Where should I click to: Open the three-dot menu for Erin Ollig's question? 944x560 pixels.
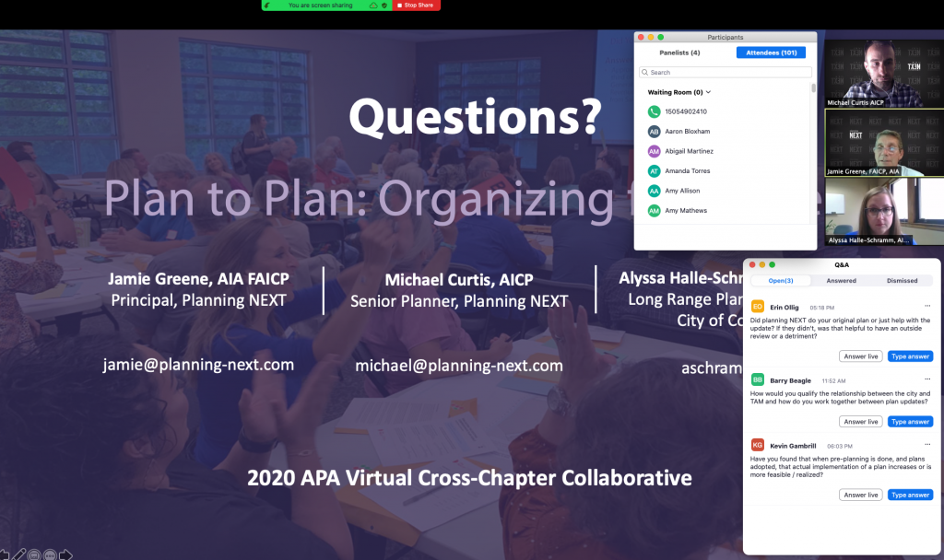[927, 305]
